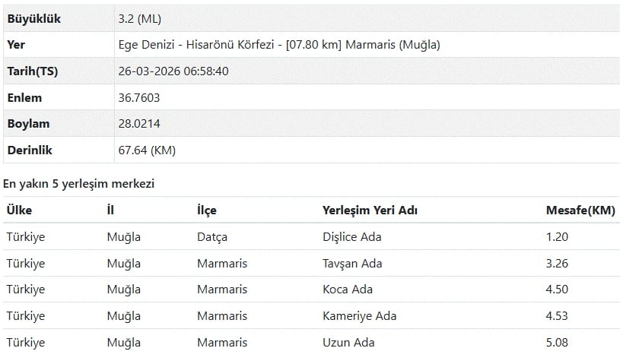The image size is (620, 364).
Task: Select the Tavşan Ada settlement cell
Action: click(352, 264)
